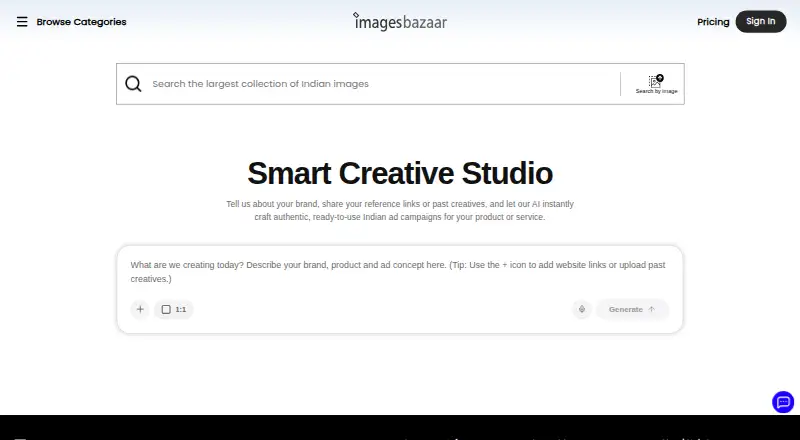Go to the imagesbazaar logo home
This screenshot has width=800, height=440.
[400, 21]
